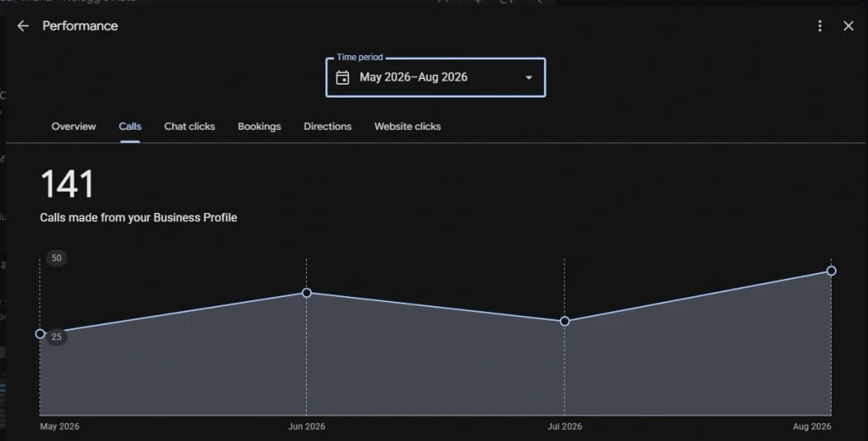Select the May 2026 data point on chart
This screenshot has width=868, height=441.
[40, 334]
